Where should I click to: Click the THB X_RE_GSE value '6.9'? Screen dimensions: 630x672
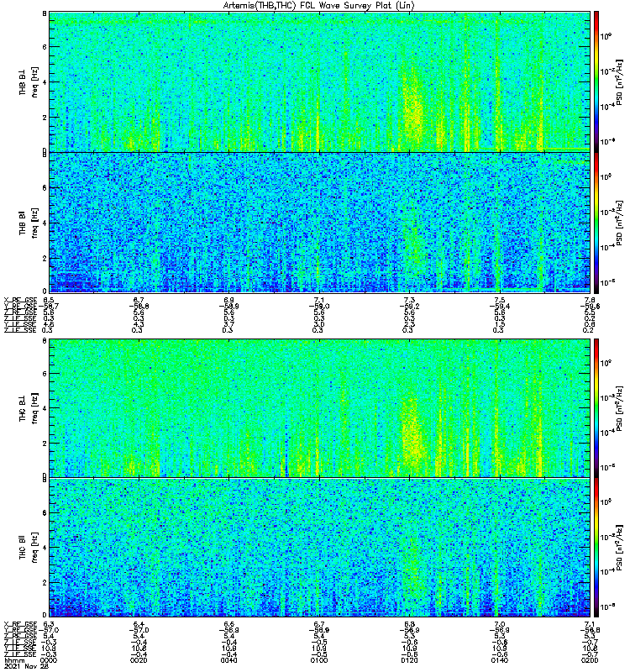[228, 300]
